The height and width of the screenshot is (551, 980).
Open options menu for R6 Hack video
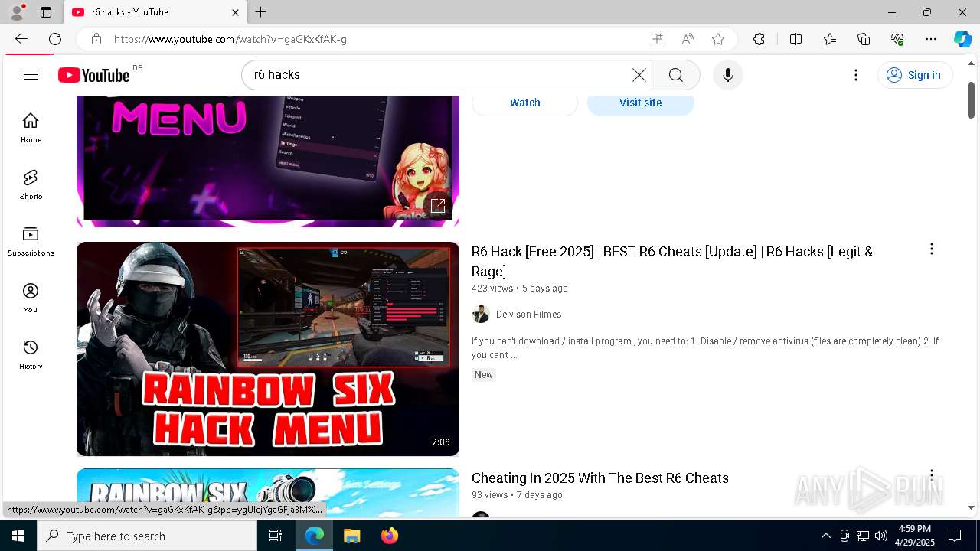931,249
